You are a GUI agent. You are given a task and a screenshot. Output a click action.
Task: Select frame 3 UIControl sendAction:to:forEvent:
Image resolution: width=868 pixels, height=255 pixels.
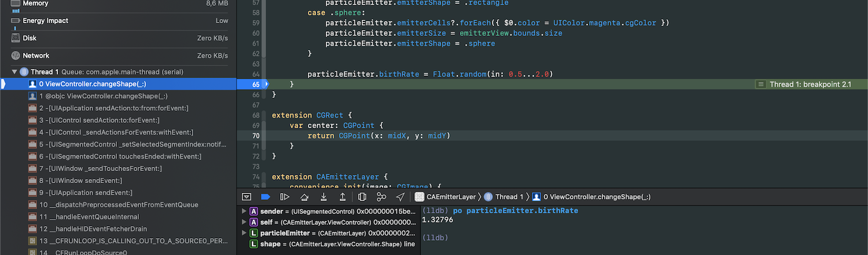tap(118, 120)
